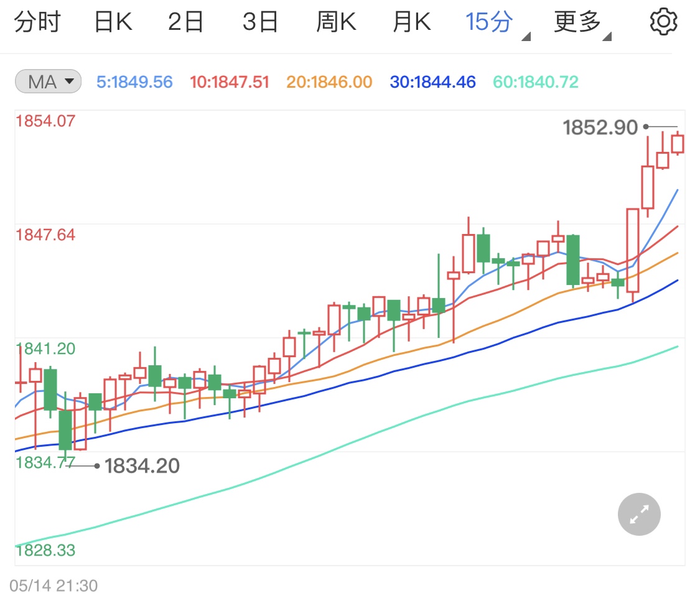700x598 pixels.
Task: Select the 3日 chart tab
Action: tap(260, 22)
